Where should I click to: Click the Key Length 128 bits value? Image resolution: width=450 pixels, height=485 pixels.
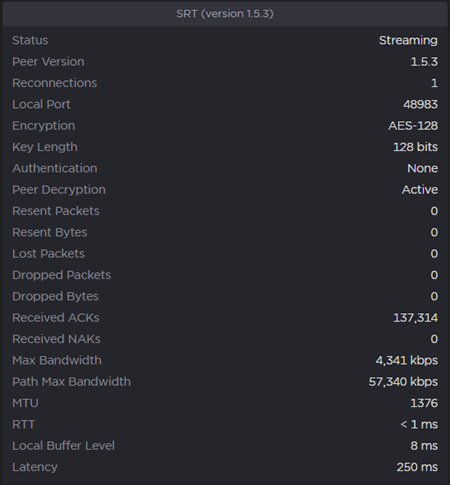(x=415, y=147)
